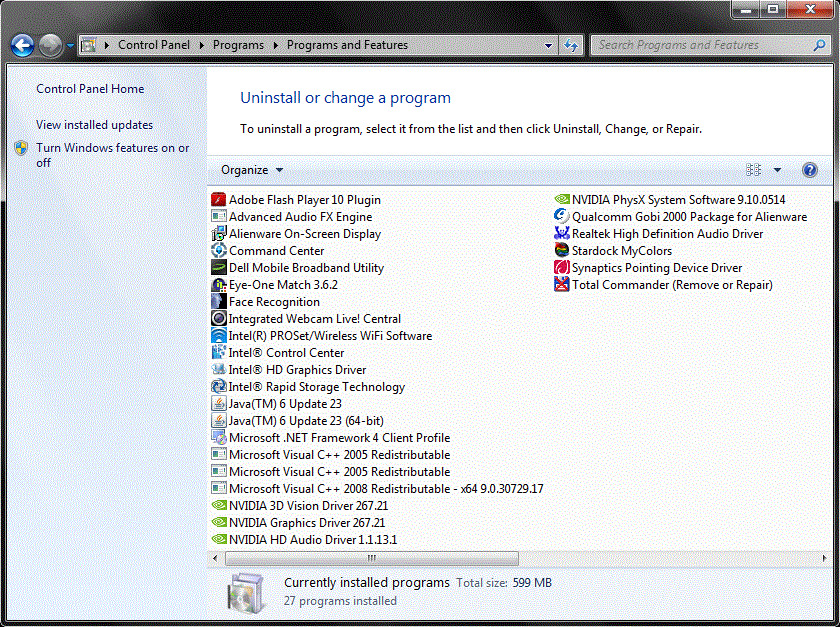Select Synaptics Pointing Device Driver name
The width and height of the screenshot is (840, 627).
[657, 268]
